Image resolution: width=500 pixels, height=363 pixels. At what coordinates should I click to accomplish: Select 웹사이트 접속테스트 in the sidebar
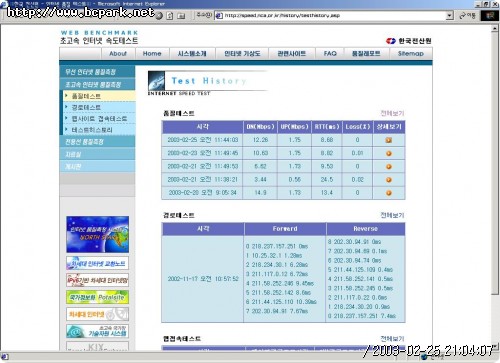click(x=99, y=119)
